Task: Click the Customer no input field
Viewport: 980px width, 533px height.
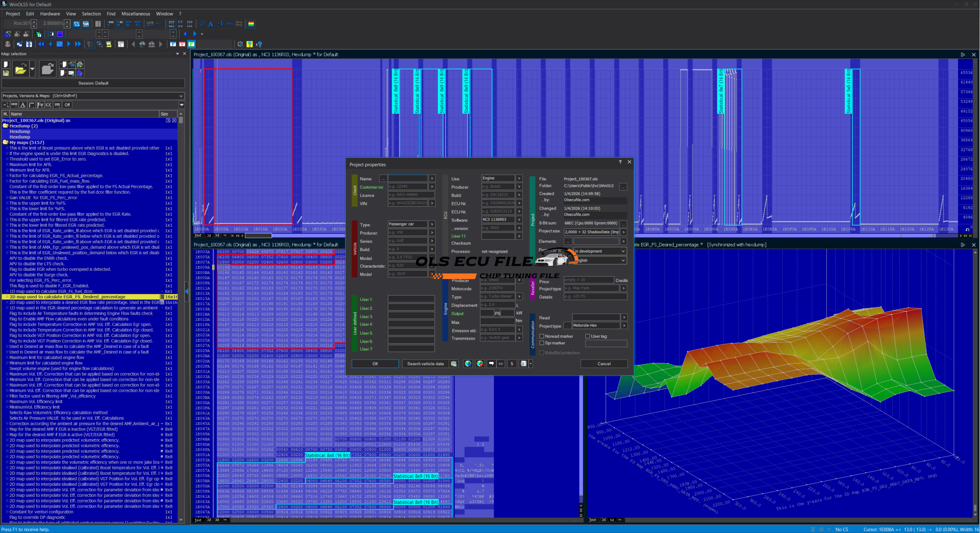Action: [407, 187]
